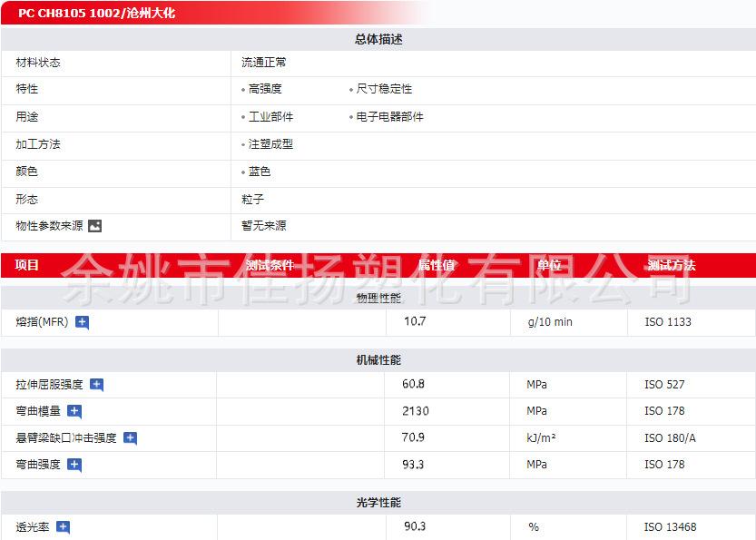Select the test method ISO 180/A
The width and height of the screenshot is (756, 540).
coord(670,437)
